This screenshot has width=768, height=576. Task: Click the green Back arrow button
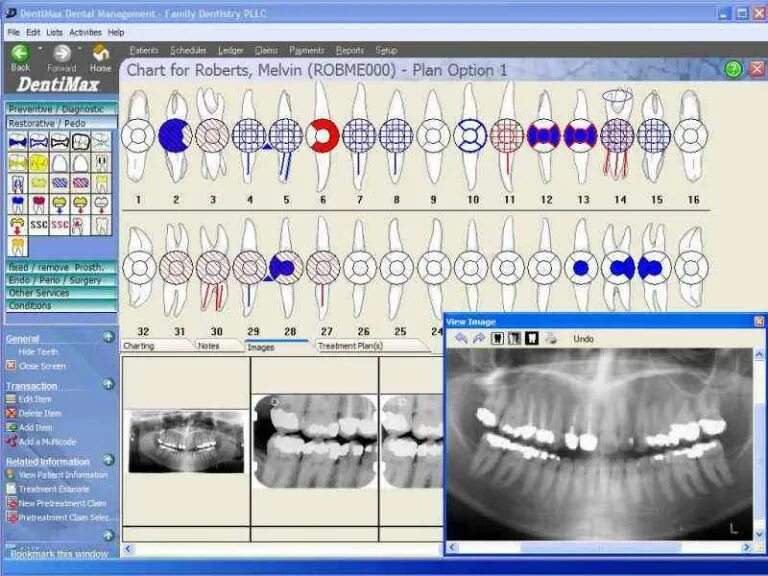click(x=20, y=53)
